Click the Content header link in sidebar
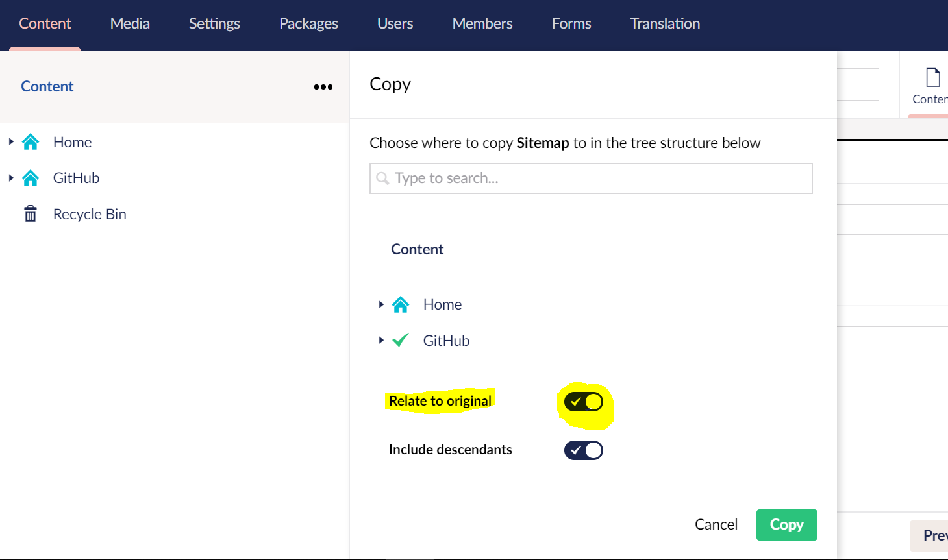This screenshot has width=948, height=560. 47,86
